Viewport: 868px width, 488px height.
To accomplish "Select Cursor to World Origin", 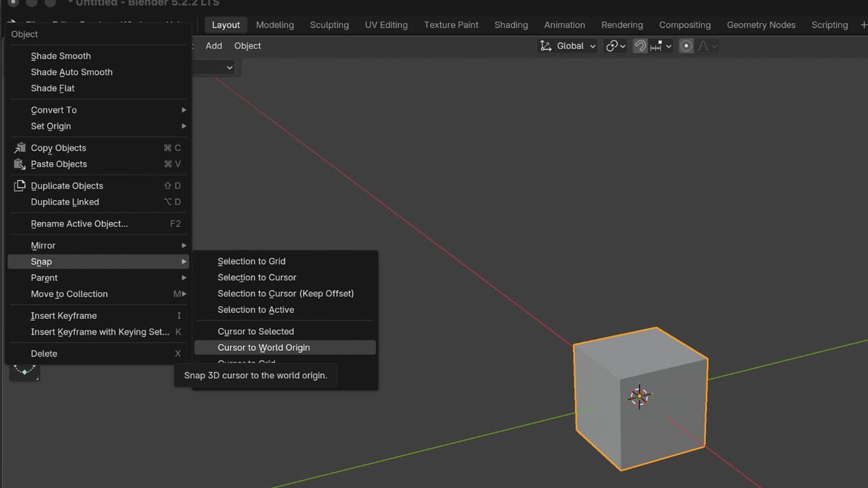I will (x=285, y=348).
